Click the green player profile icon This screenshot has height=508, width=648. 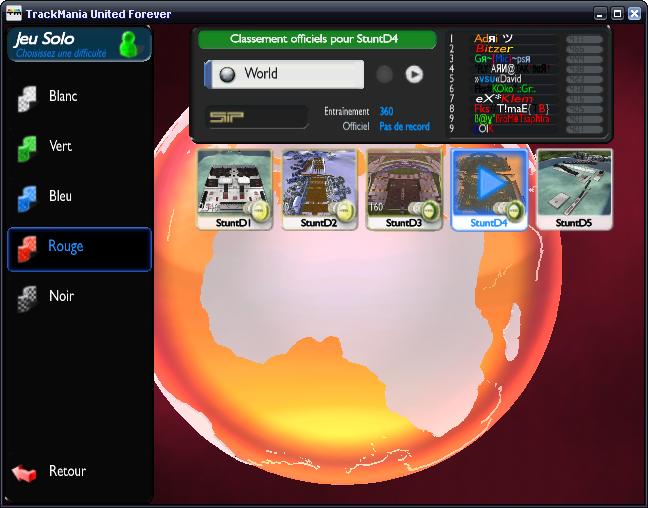128,44
